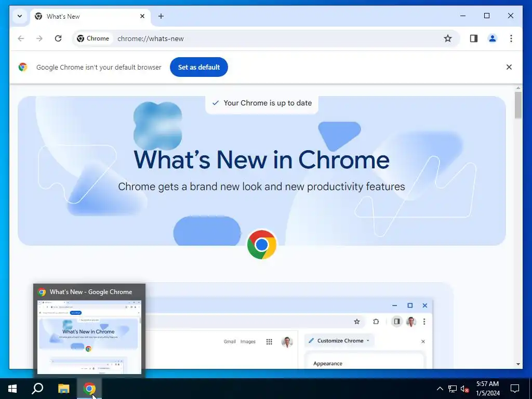Click the bookmark star in illustration

pos(356,322)
